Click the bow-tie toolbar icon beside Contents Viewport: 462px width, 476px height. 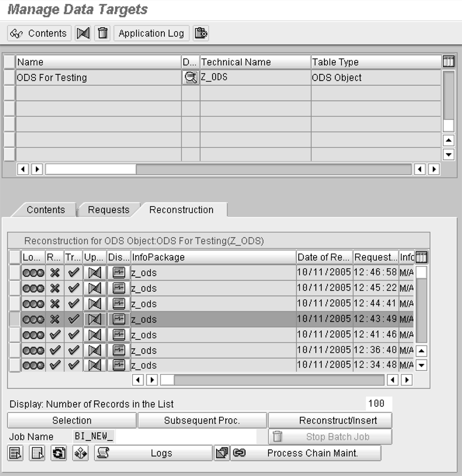tap(83, 33)
